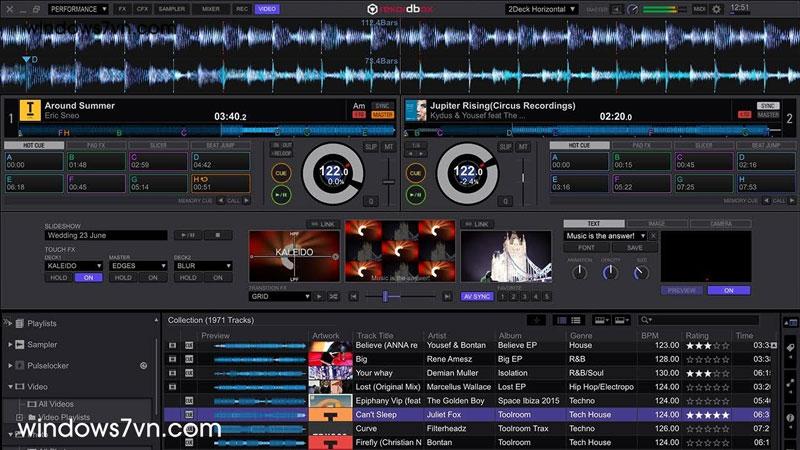Image resolution: width=800 pixels, height=450 pixels.
Task: Toggle master touch FX ON button
Action: tap(153, 278)
